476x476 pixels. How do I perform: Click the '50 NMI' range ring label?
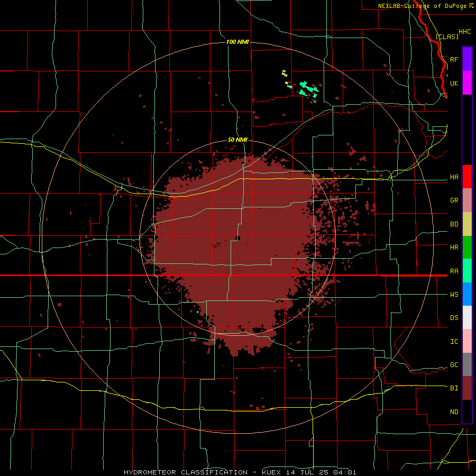point(237,140)
